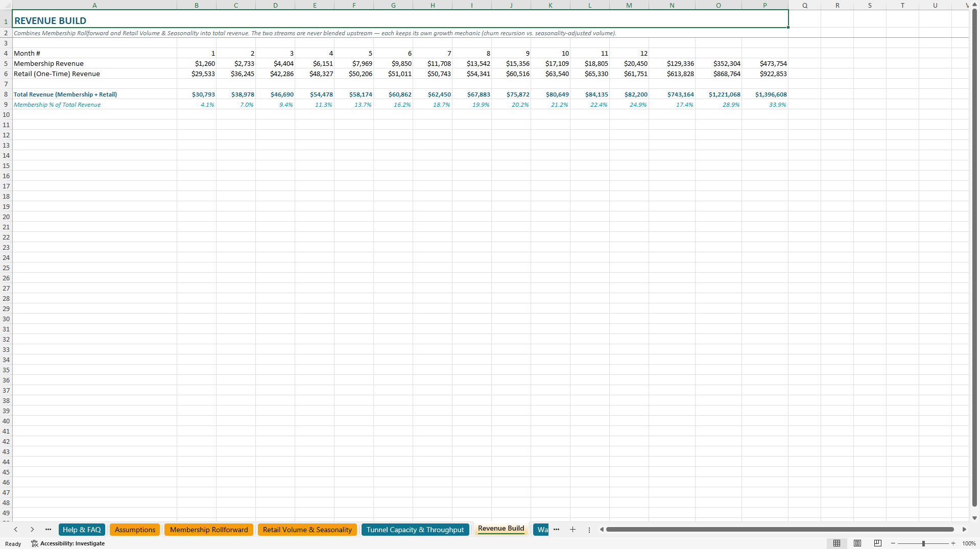The height and width of the screenshot is (549, 980).
Task: Select the Revenue Build sheet tab
Action: click(501, 529)
